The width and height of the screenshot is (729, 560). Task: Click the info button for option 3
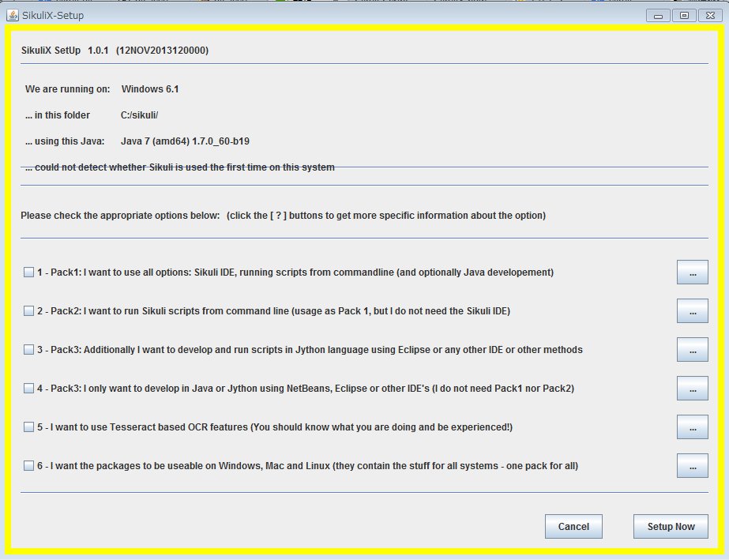pyautogui.click(x=692, y=349)
